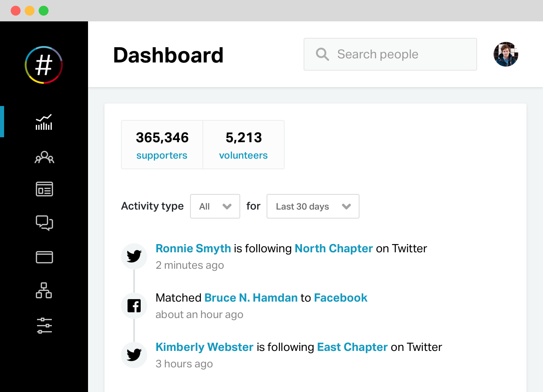Open the website pages newspaper icon

click(x=44, y=189)
